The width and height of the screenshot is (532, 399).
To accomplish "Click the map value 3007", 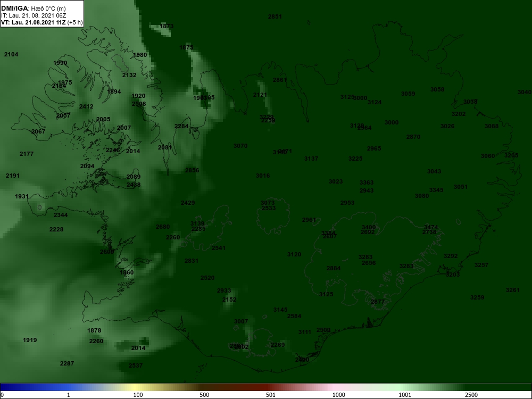I will pos(241,321).
